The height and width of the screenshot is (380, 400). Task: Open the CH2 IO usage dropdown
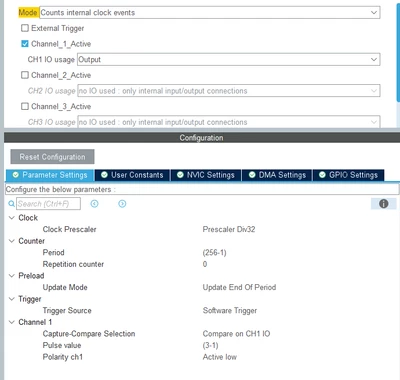(229, 91)
